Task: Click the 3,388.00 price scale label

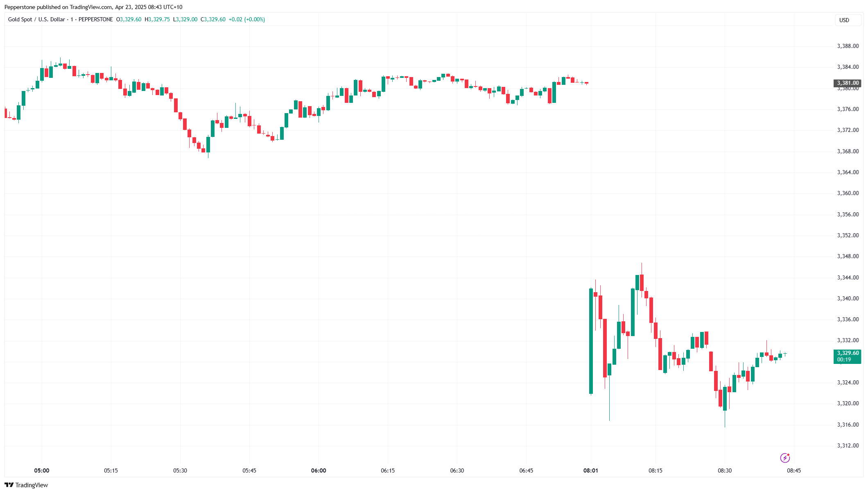Action: pos(848,46)
